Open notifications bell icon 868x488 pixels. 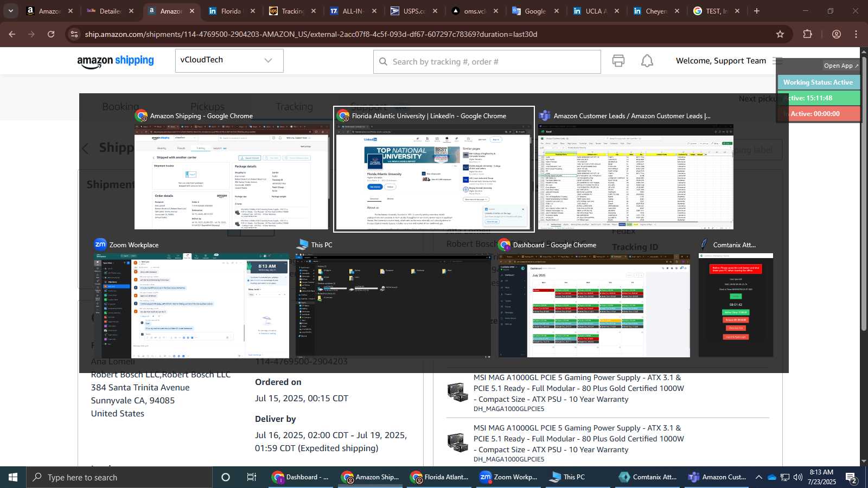[x=647, y=61]
